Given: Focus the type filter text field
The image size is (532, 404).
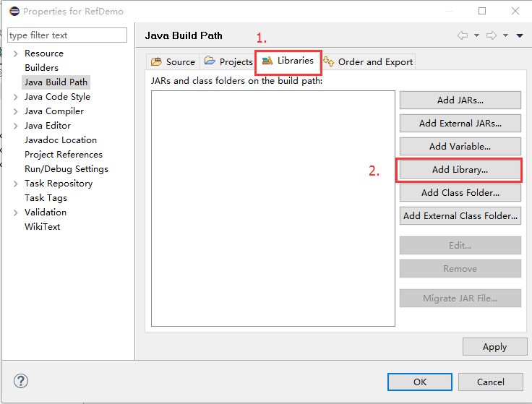Looking at the screenshot, I should point(67,35).
